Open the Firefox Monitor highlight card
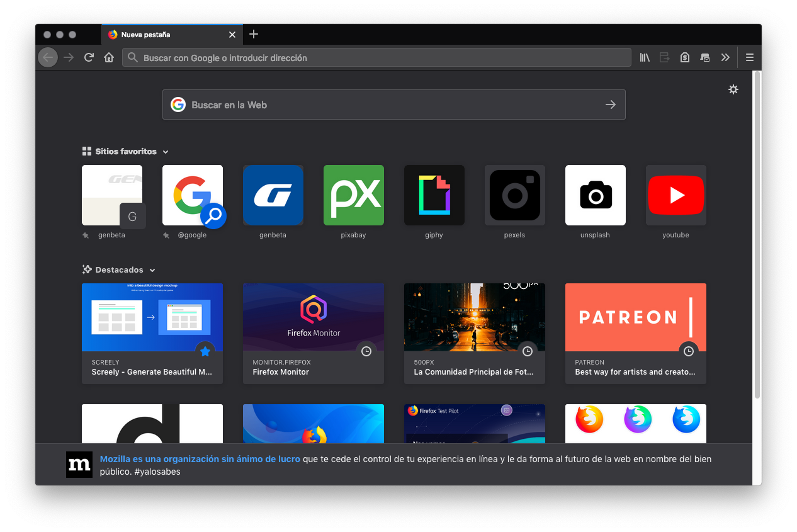 click(313, 333)
